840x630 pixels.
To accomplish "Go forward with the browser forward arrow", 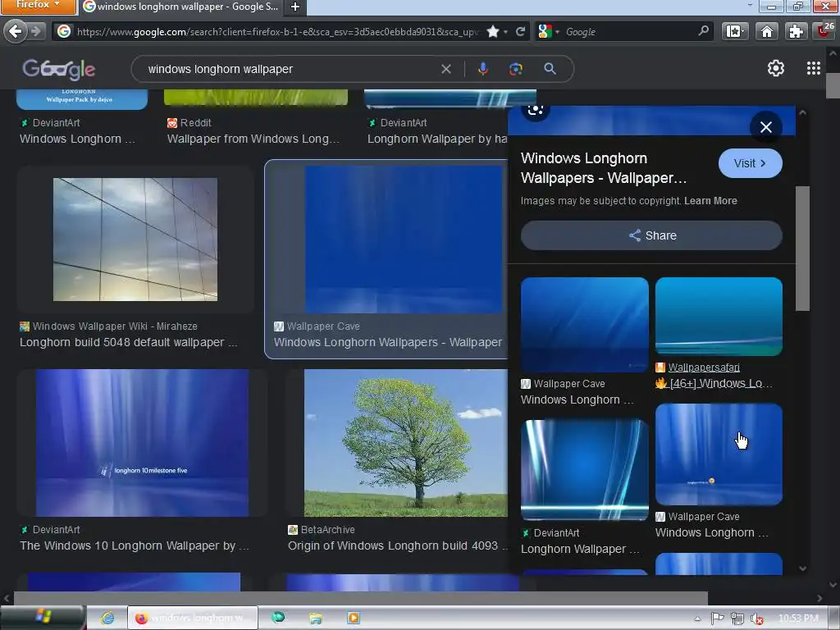I will (x=36, y=32).
